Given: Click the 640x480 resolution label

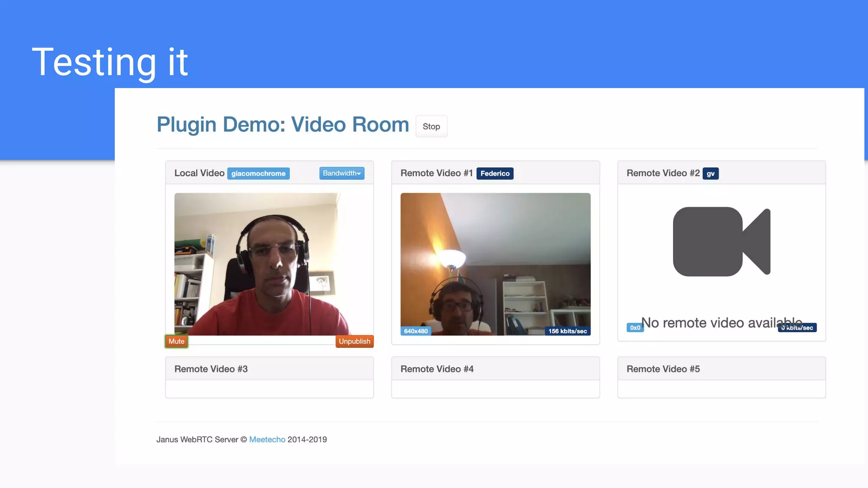Looking at the screenshot, I should point(415,331).
